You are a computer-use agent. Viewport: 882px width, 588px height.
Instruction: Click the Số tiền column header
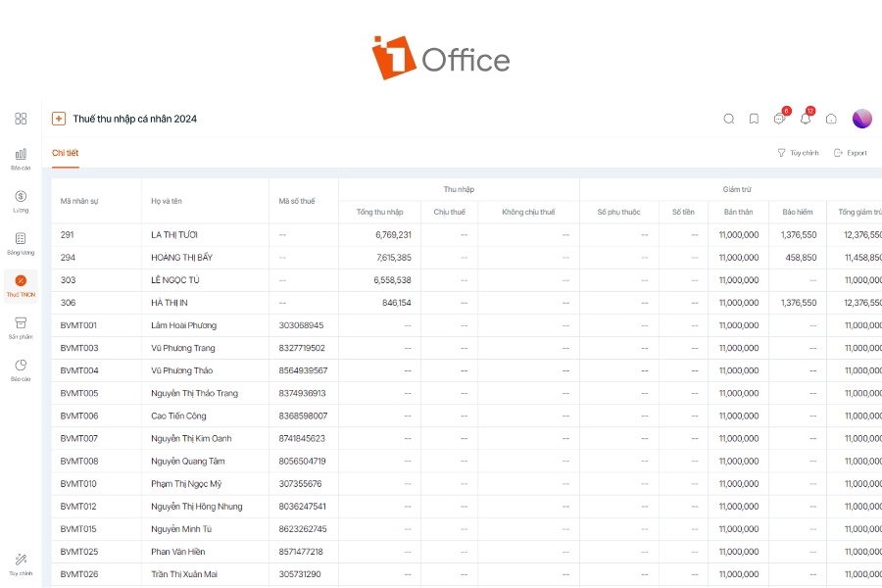tap(683, 212)
